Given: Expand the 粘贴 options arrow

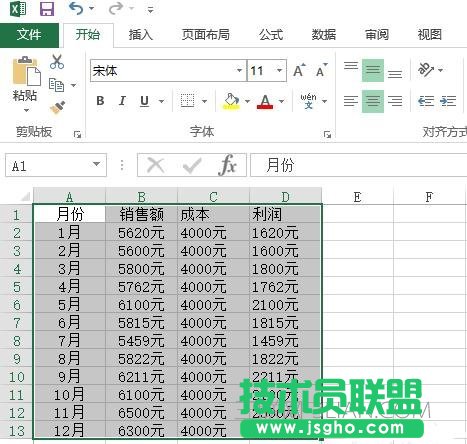Looking at the screenshot, I should 26,110.
